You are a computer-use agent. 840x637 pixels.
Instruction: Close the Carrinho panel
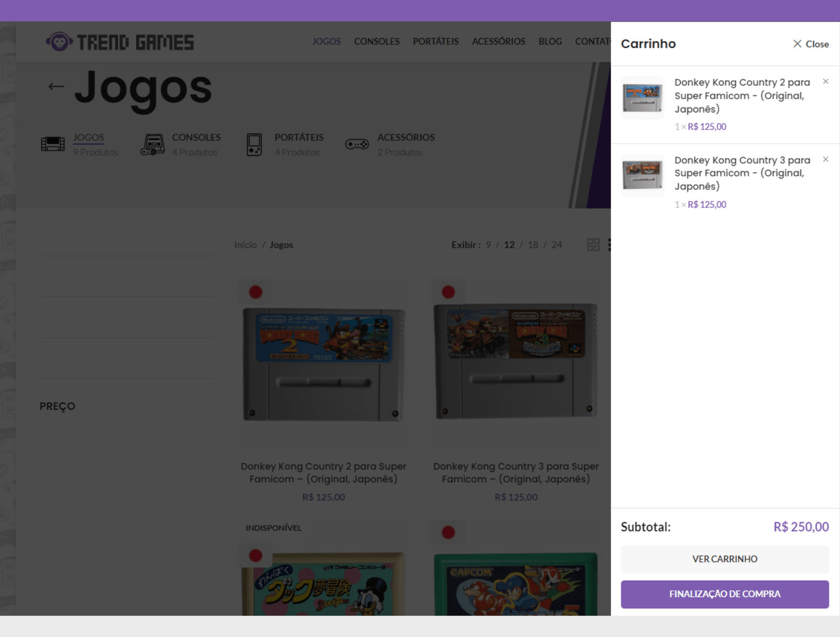810,44
